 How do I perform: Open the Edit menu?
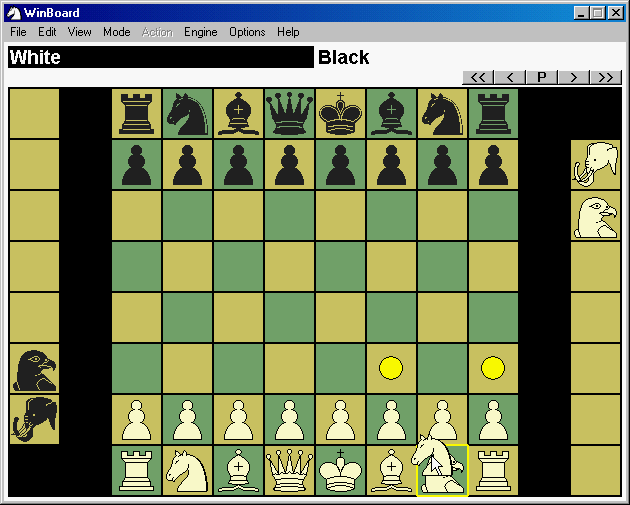[x=47, y=32]
